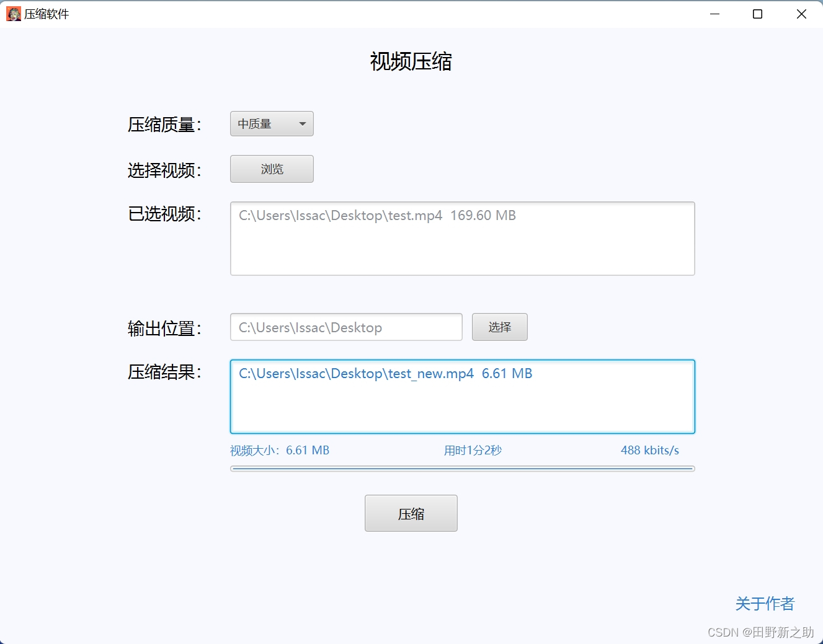Open the 中质量 compression quality dropdown

(x=272, y=124)
